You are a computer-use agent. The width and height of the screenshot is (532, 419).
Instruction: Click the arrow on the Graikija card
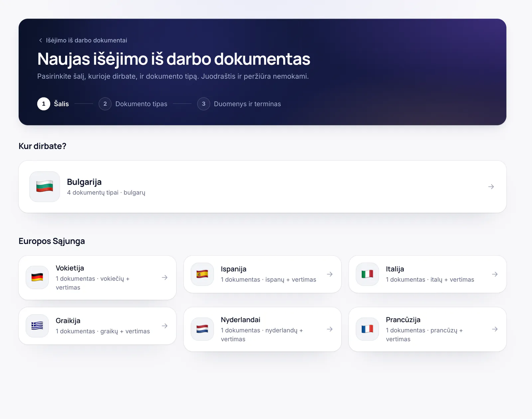165,326
